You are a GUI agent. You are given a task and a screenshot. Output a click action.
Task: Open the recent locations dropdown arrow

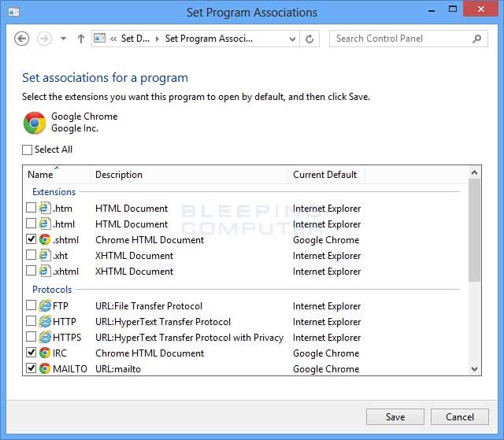click(63, 39)
